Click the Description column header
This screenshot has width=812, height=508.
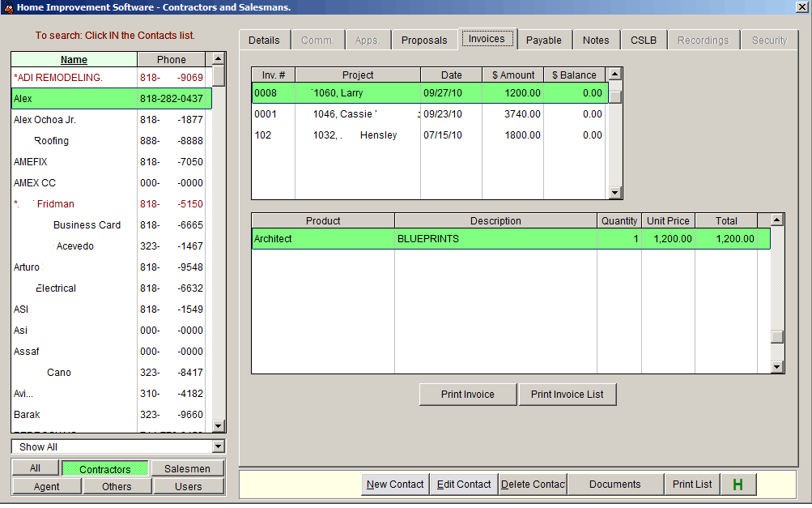[495, 221]
